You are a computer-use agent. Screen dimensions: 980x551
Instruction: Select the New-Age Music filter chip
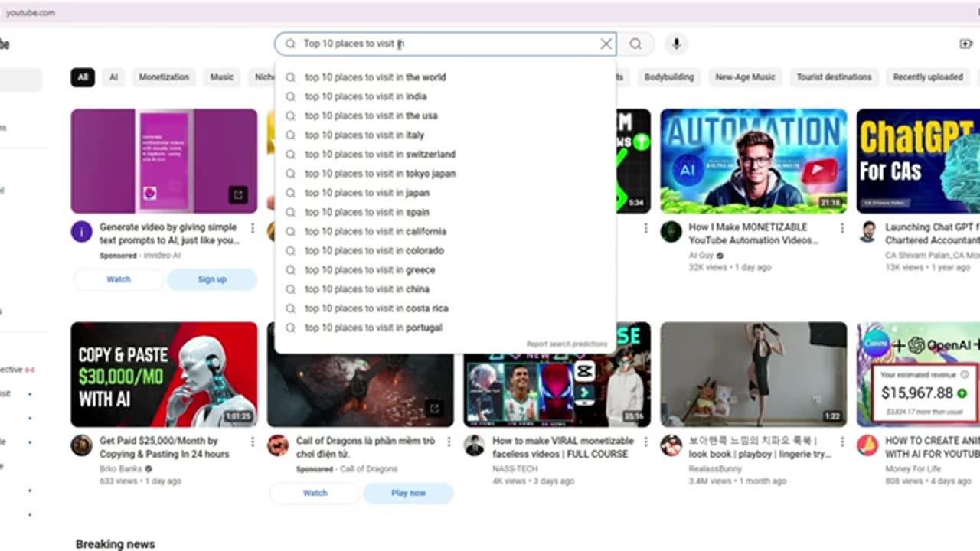click(x=745, y=77)
